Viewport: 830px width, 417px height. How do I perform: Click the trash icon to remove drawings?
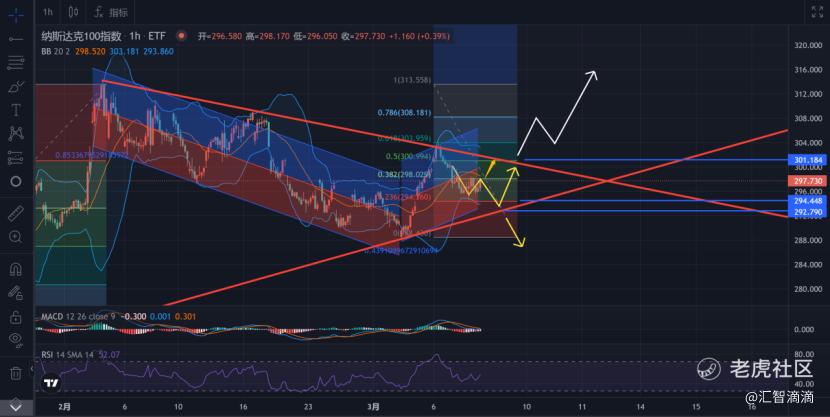[x=16, y=373]
